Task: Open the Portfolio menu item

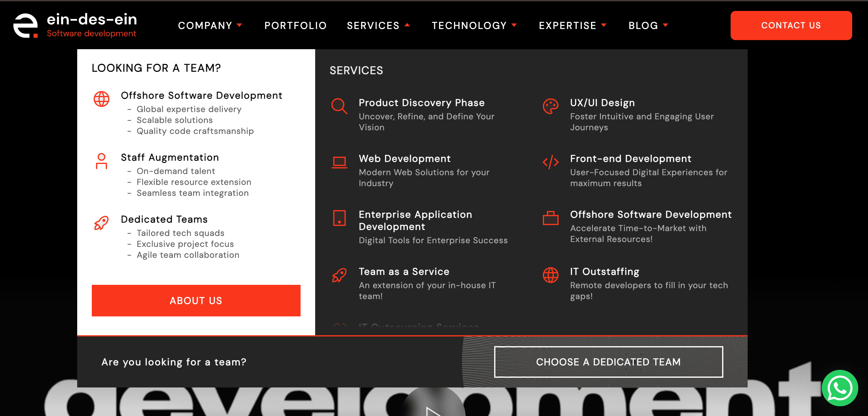Action: (x=295, y=26)
